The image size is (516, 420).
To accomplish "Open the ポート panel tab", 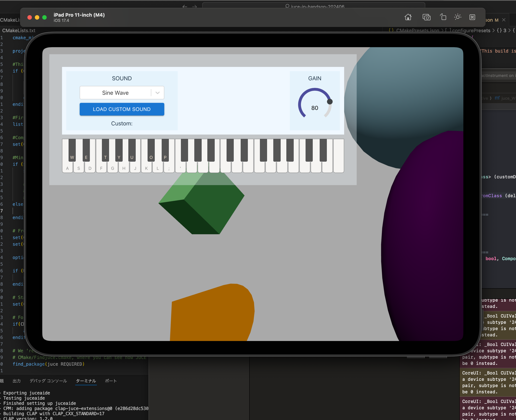I will 111,381.
